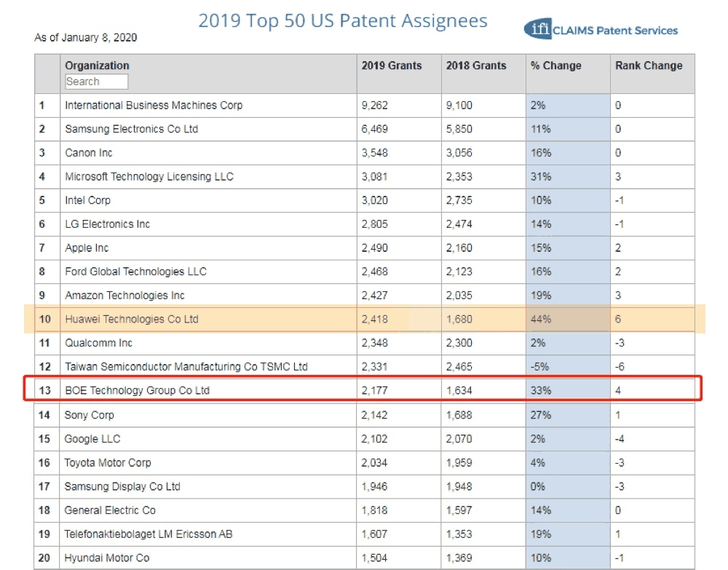Sort table by % Change header
Image resolution: width=728 pixels, height=570 pixels.
[555, 66]
